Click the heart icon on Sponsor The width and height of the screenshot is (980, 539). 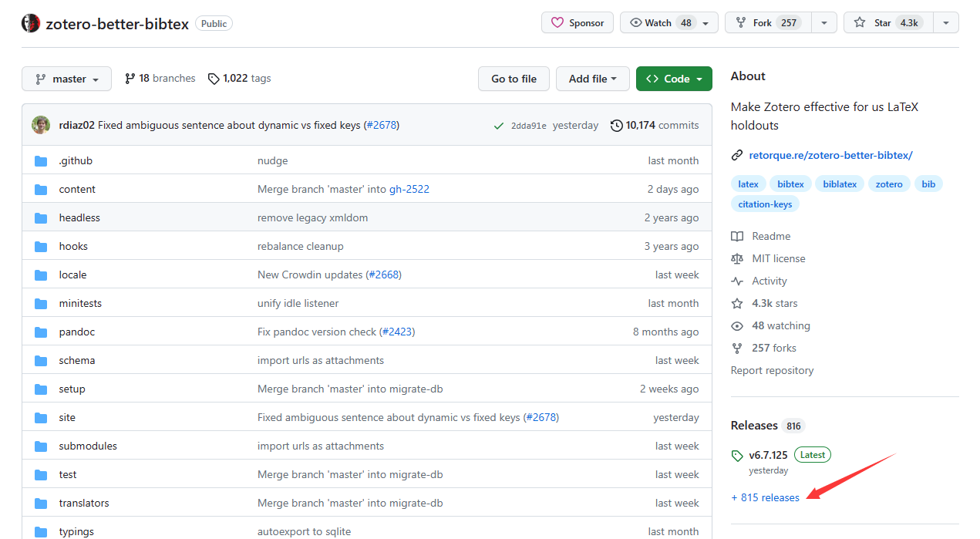pyautogui.click(x=557, y=23)
